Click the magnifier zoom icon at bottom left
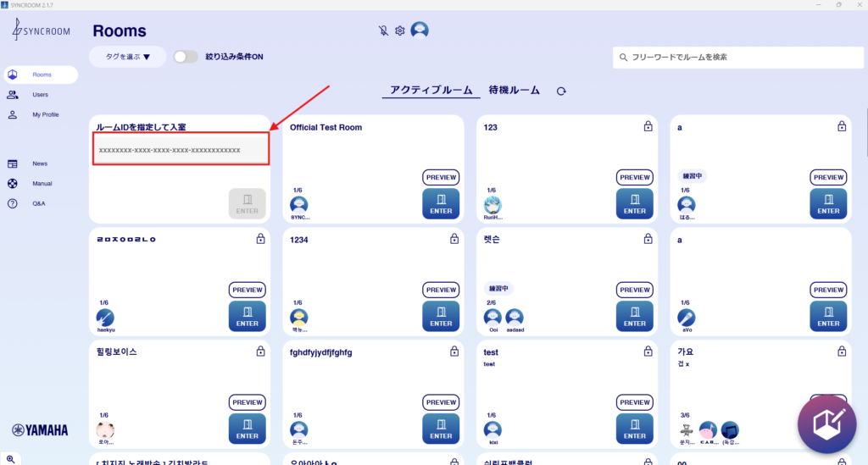 pos(11,458)
